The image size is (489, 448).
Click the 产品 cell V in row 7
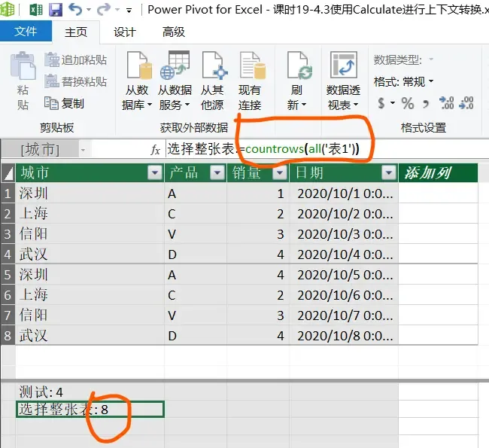196,315
